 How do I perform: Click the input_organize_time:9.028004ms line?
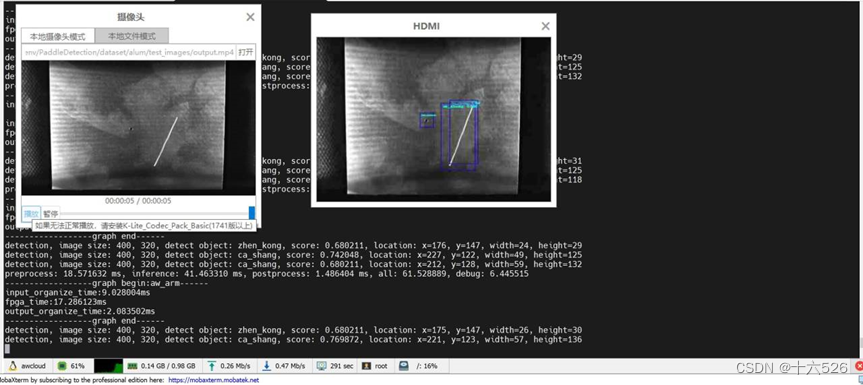point(77,293)
